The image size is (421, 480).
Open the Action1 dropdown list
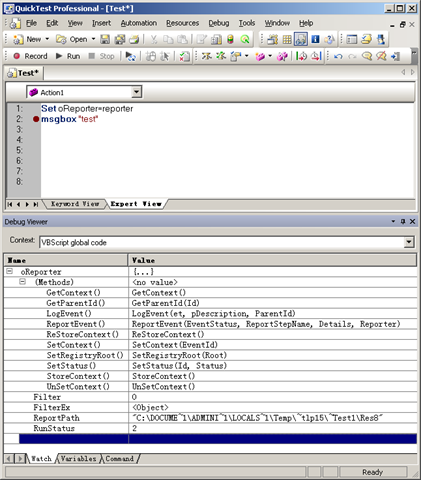click(x=136, y=92)
